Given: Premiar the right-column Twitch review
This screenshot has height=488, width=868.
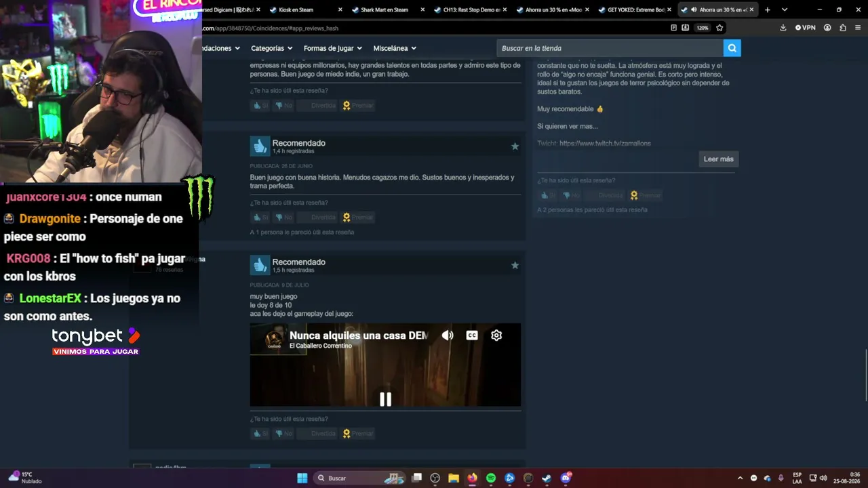Looking at the screenshot, I should [x=645, y=195].
